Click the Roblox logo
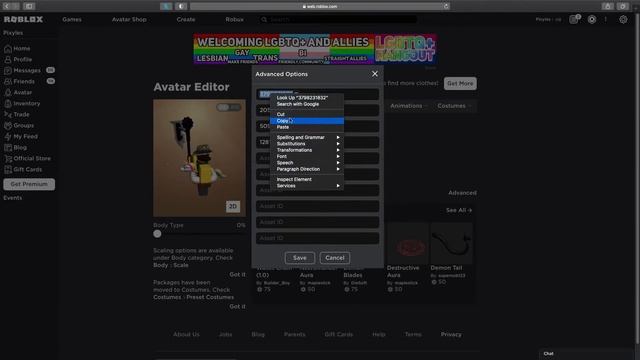The height and width of the screenshot is (360, 640). (x=23, y=19)
